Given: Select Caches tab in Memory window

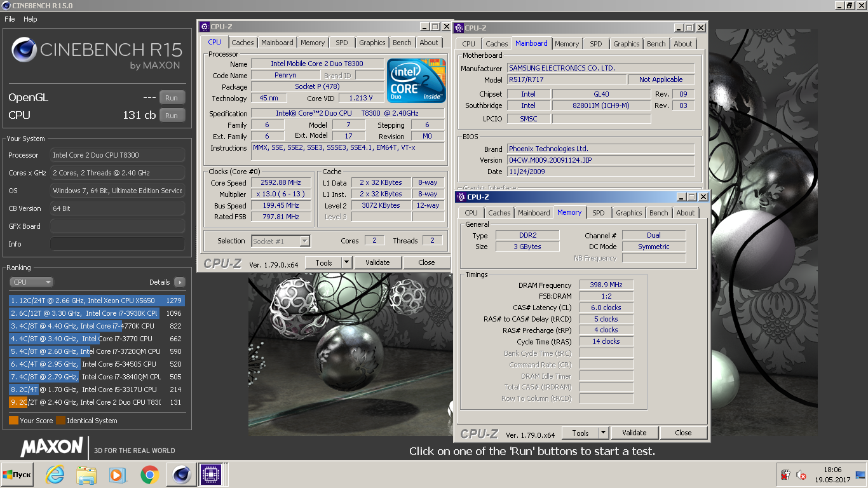Looking at the screenshot, I should (499, 213).
